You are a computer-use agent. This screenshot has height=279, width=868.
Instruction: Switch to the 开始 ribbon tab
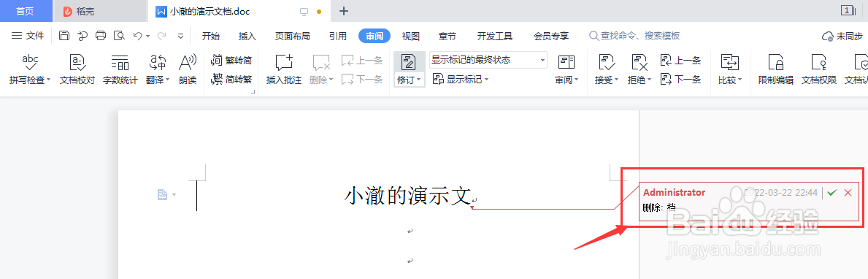click(x=211, y=36)
